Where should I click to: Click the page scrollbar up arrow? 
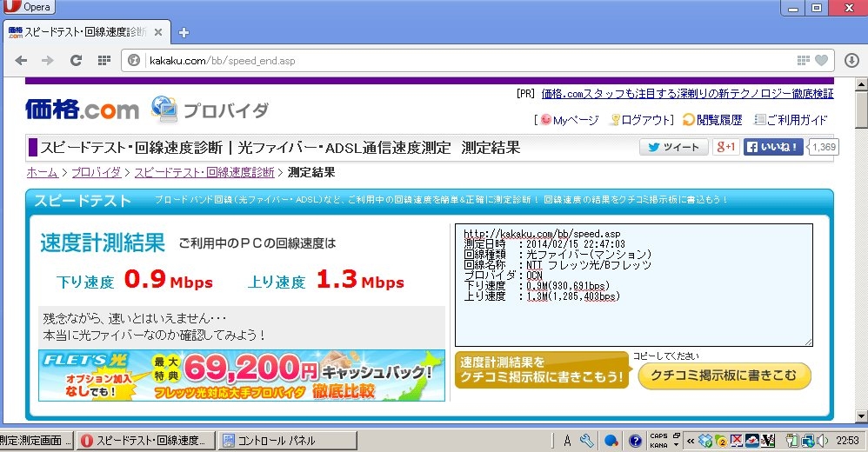pyautogui.click(x=861, y=84)
